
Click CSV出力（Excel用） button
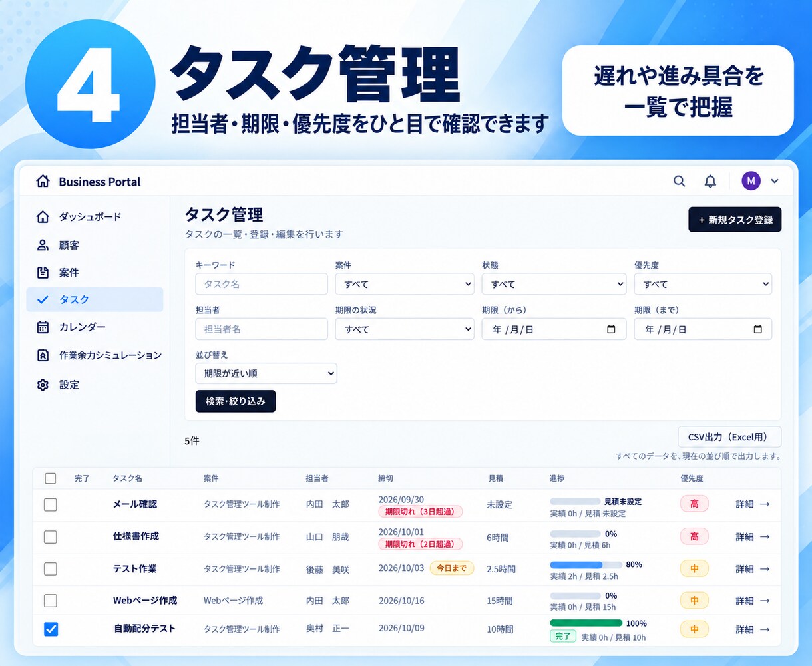[x=729, y=437]
